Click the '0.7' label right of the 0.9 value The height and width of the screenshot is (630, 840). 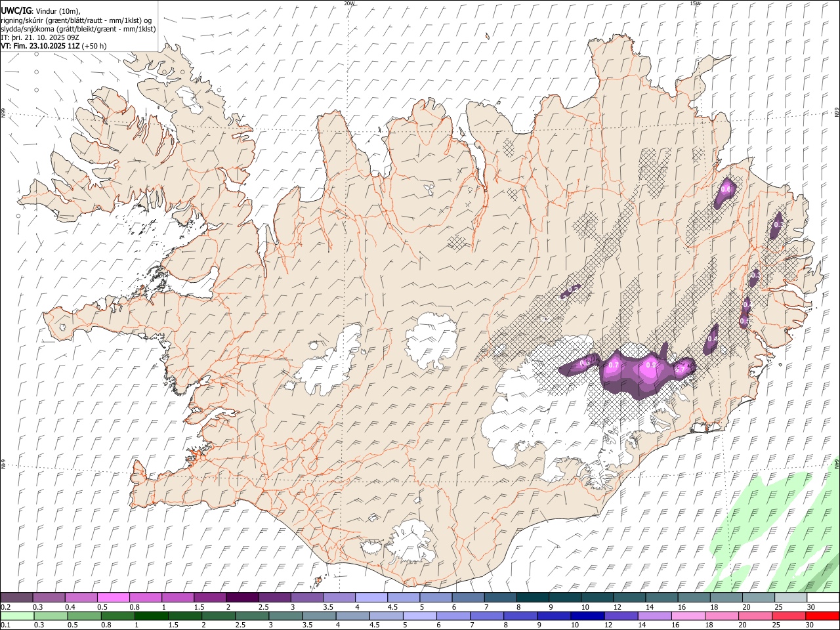[681, 369]
